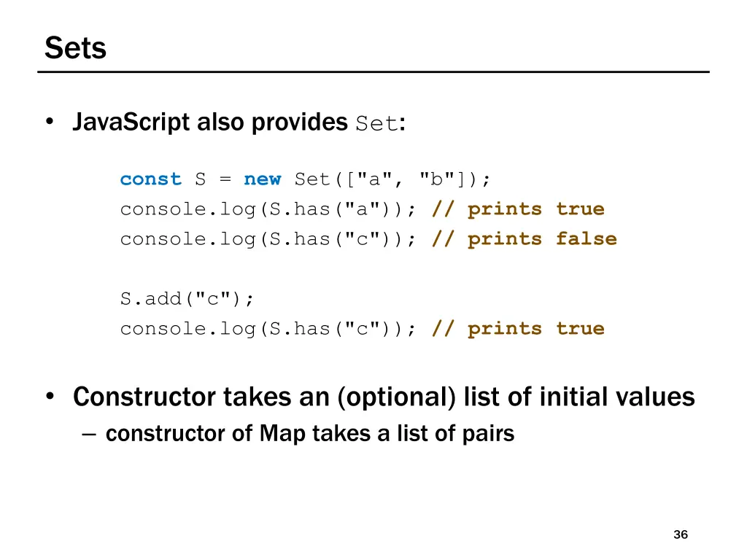Click the "// prints false" comment
This screenshot has width=747, height=560.
pos(524,238)
